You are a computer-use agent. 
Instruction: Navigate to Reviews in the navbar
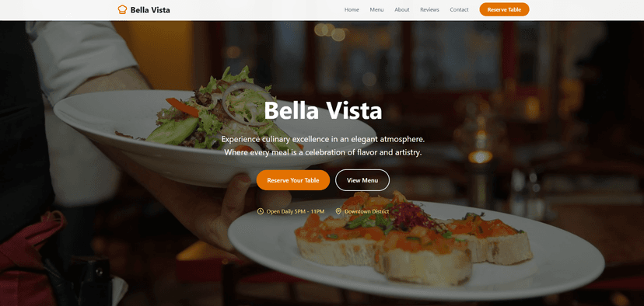[x=429, y=9]
